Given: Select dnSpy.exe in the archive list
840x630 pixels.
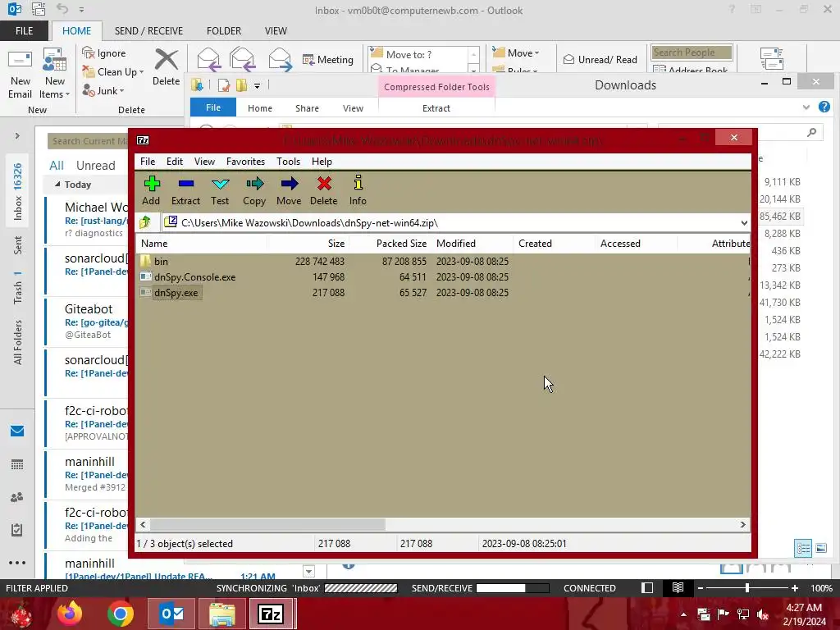Looking at the screenshot, I should 176,293.
